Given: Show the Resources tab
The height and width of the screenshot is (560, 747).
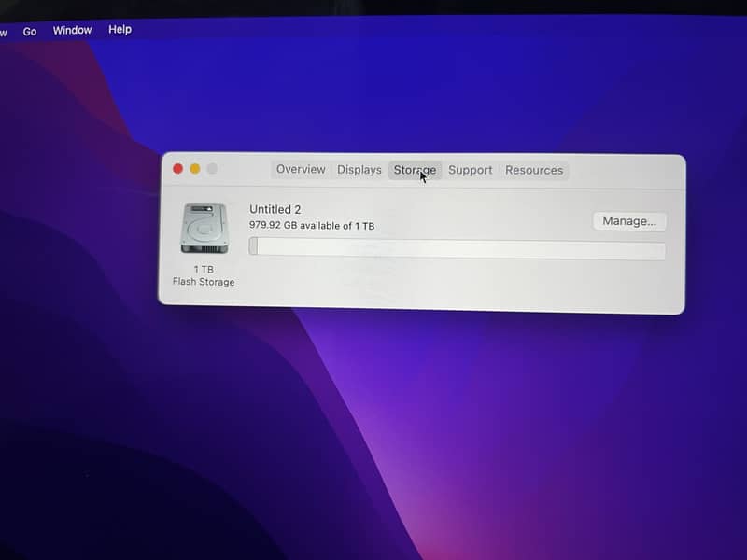Looking at the screenshot, I should [534, 170].
